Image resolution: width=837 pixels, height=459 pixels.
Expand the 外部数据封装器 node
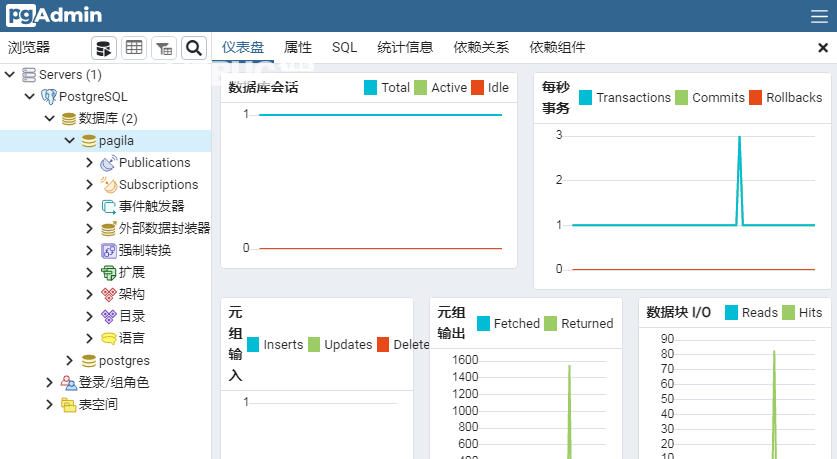(x=90, y=228)
